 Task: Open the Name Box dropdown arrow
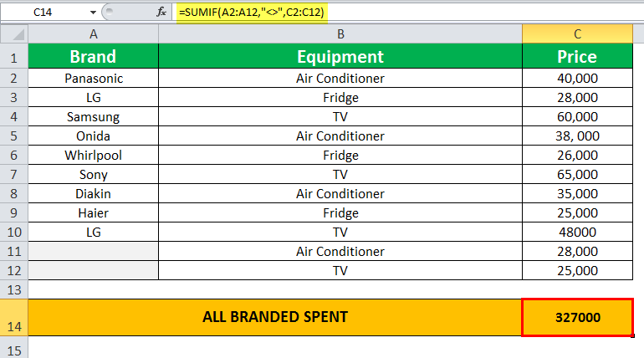[x=93, y=13]
